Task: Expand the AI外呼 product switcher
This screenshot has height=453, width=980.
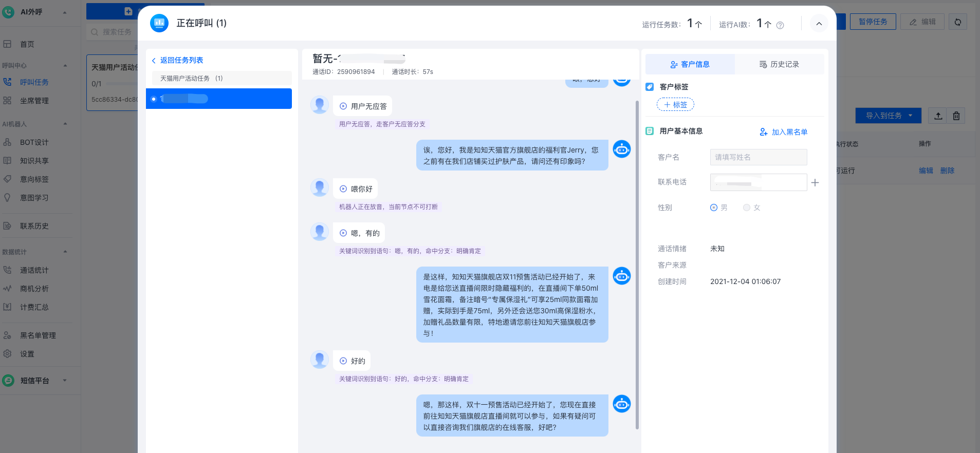Action: point(65,12)
